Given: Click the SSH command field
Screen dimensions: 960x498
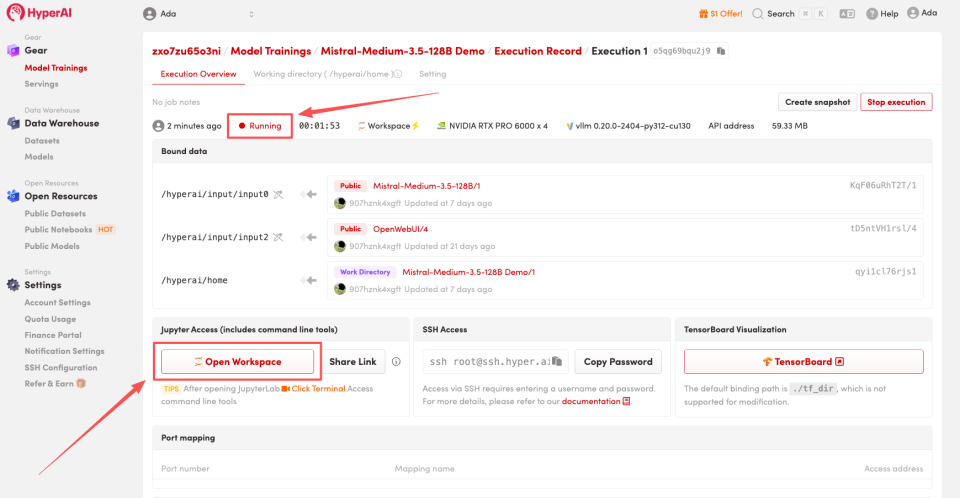Looking at the screenshot, I should 495,361.
